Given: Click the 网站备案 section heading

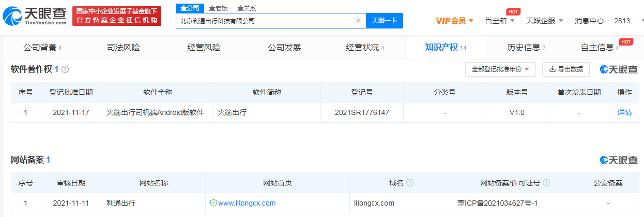Looking at the screenshot, I should pos(27,160).
